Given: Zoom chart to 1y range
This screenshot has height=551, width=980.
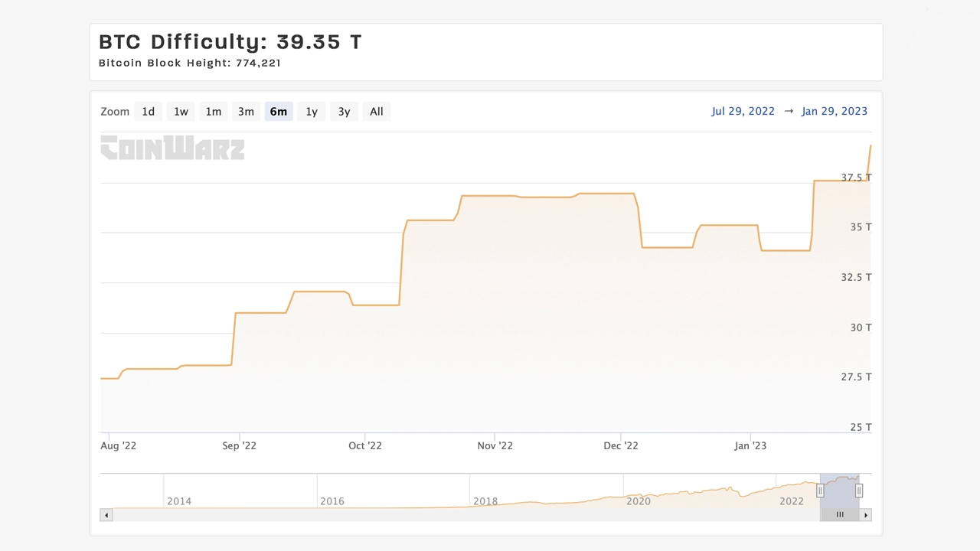Looking at the screenshot, I should pyautogui.click(x=312, y=112).
